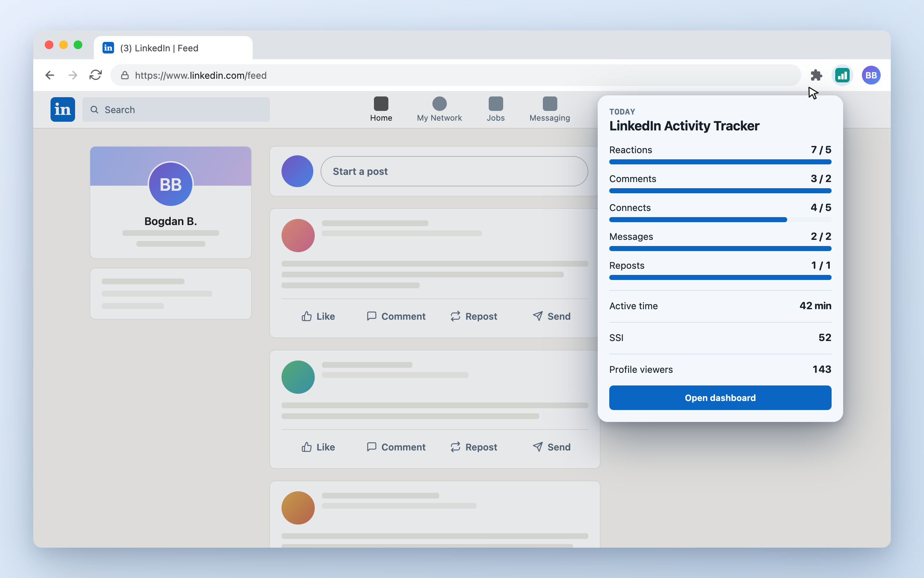924x578 pixels.
Task: Click the TODAY label in popup
Action: tap(622, 112)
